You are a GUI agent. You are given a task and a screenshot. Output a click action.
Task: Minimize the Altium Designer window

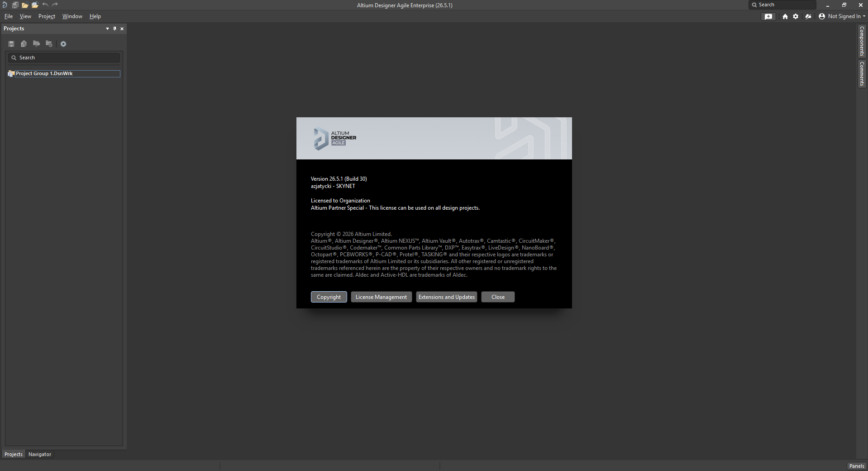point(828,5)
